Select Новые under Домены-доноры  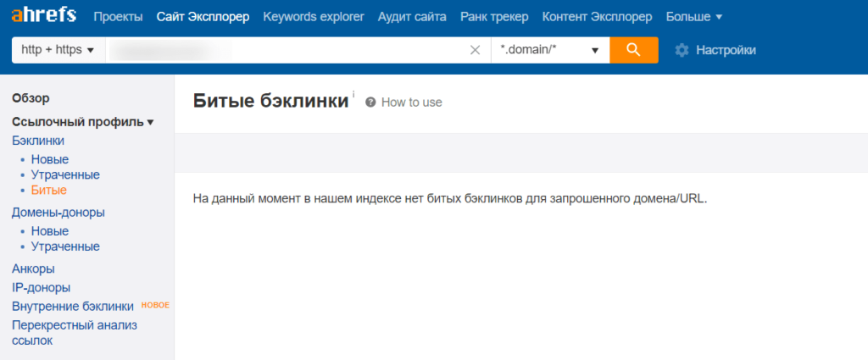(50, 231)
